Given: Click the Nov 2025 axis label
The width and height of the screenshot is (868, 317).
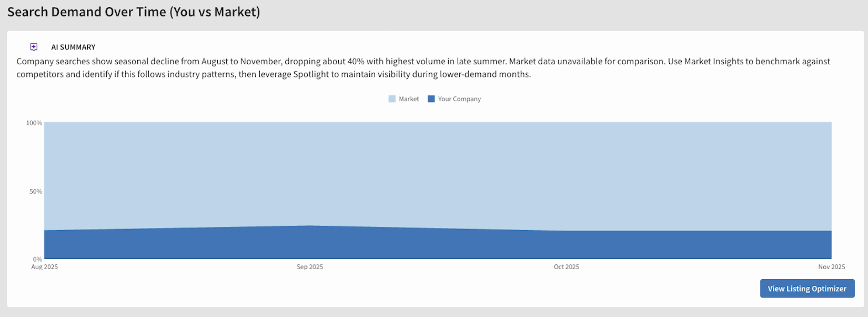Looking at the screenshot, I should [x=832, y=267].
